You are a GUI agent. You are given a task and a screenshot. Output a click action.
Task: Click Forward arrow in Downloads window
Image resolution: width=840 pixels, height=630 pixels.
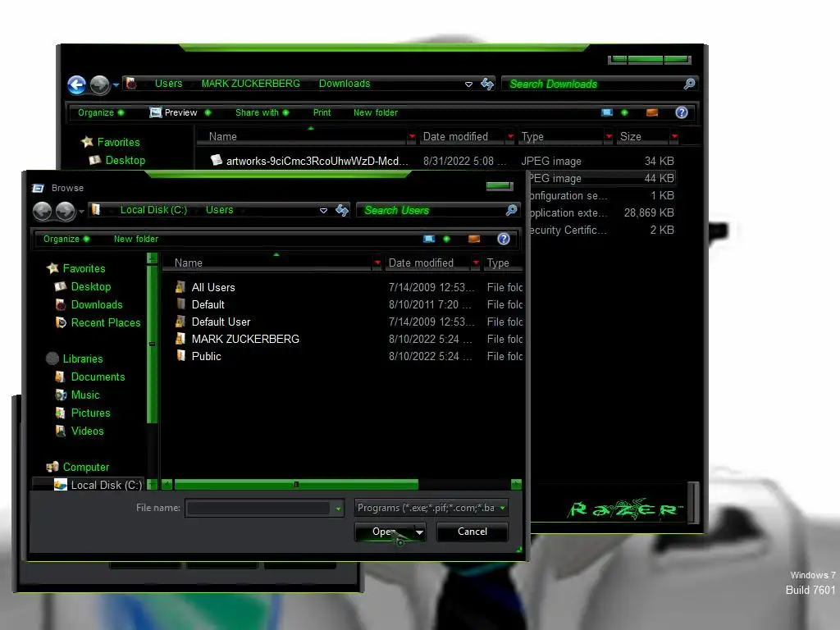pos(99,84)
